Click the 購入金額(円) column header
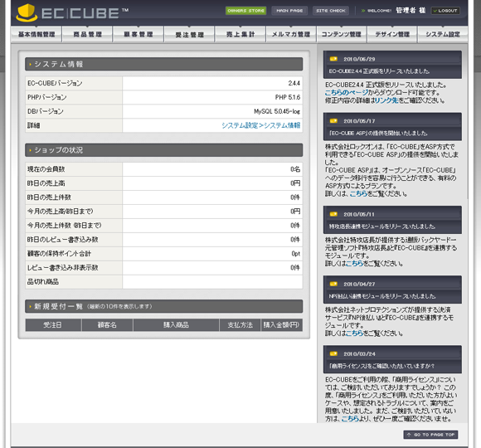Image resolution: width=481 pixels, height=448 pixels. (x=282, y=325)
